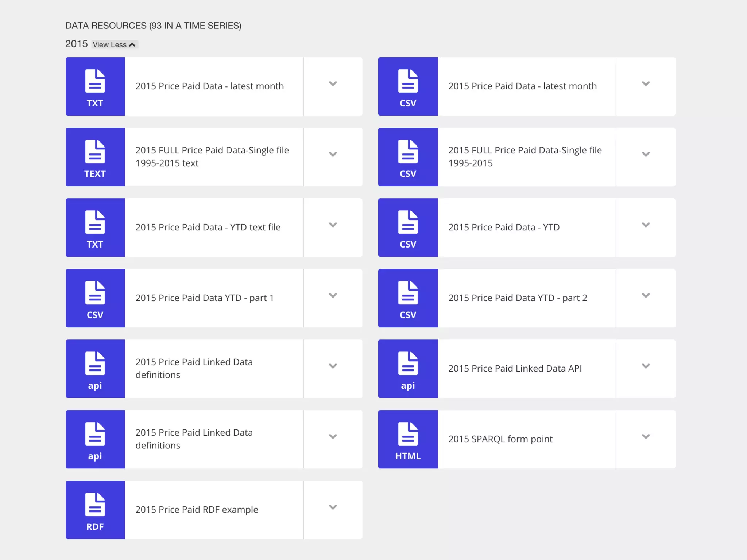Click the TXT icon for latest month data
The width and height of the screenshot is (747, 560).
pyautogui.click(x=95, y=86)
